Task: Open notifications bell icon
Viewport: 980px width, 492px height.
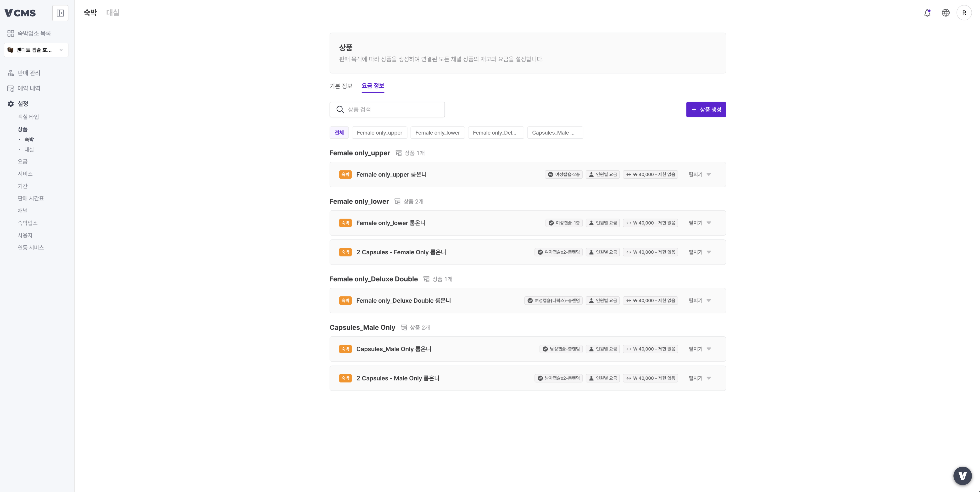Action: click(927, 12)
